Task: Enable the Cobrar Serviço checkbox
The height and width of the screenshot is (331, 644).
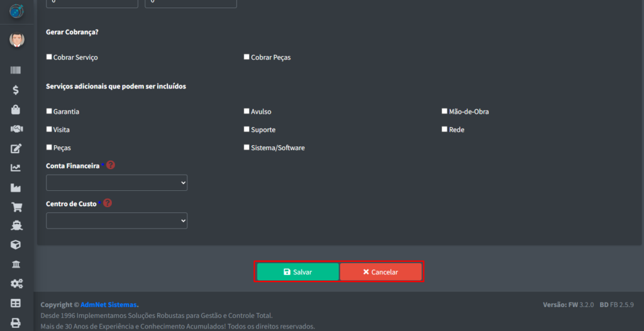Action: pos(50,57)
